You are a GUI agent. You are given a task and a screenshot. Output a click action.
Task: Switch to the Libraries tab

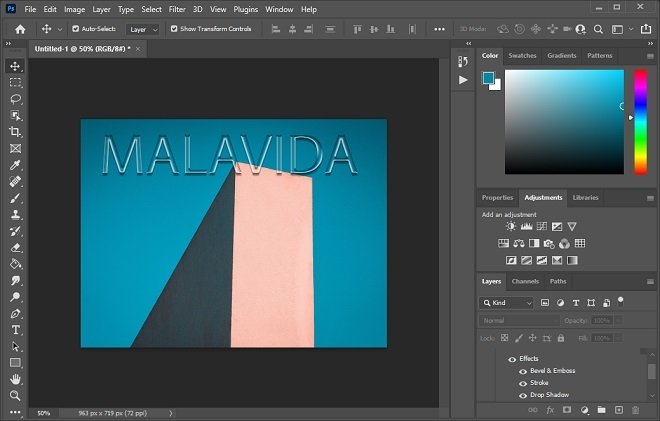tap(585, 197)
